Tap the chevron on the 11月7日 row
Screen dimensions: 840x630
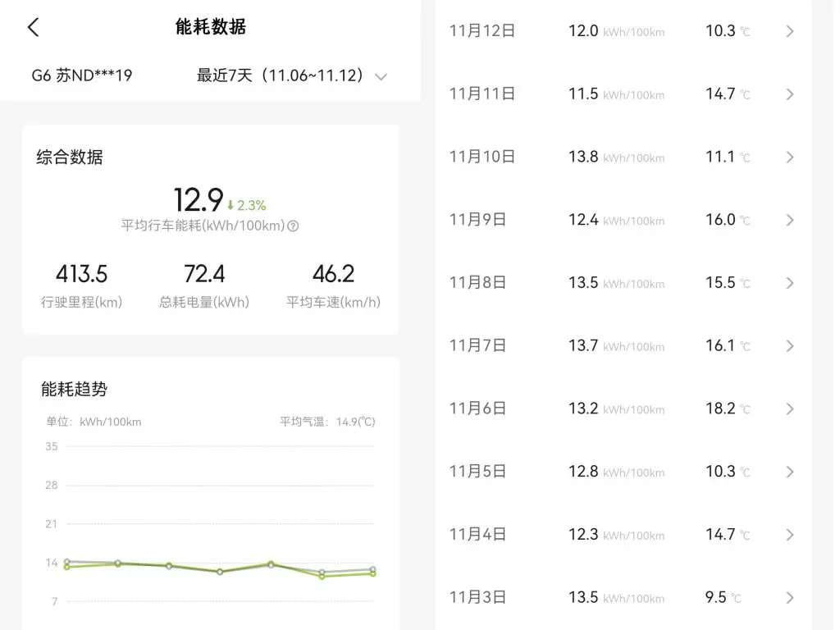[790, 346]
